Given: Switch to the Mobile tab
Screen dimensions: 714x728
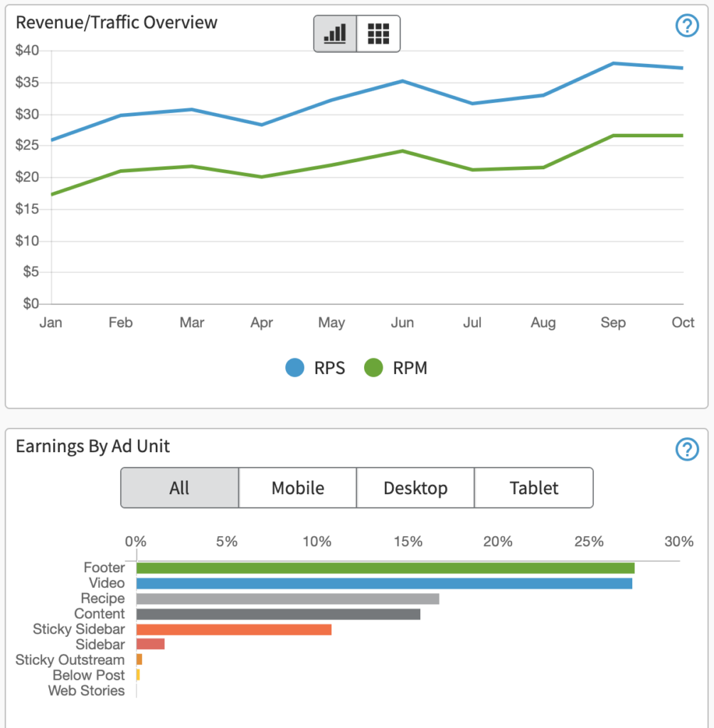Looking at the screenshot, I should (297, 488).
